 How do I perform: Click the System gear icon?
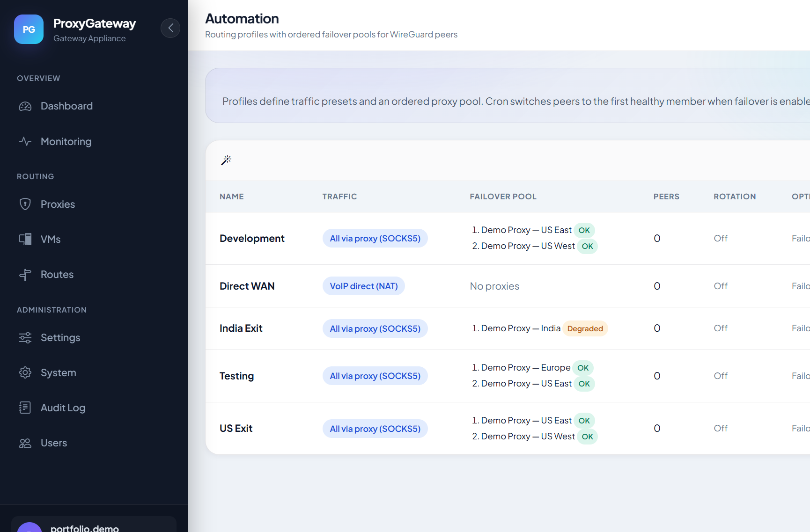(25, 372)
